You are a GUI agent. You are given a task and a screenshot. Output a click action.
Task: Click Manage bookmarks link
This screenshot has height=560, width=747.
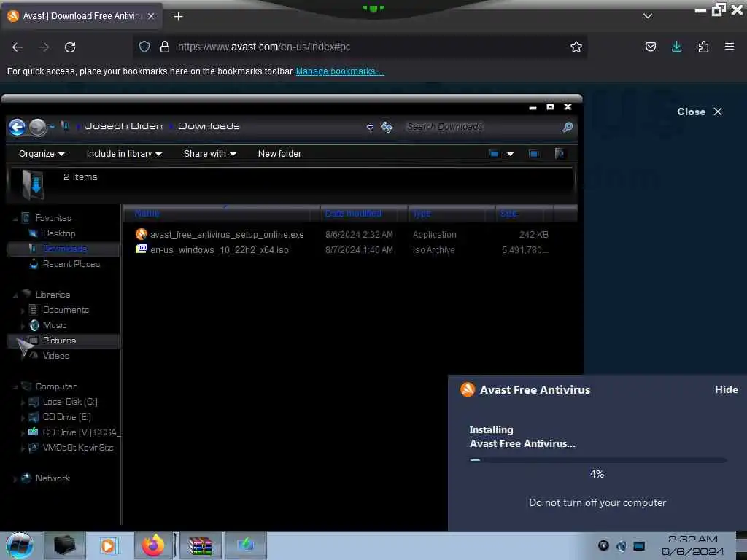point(340,71)
